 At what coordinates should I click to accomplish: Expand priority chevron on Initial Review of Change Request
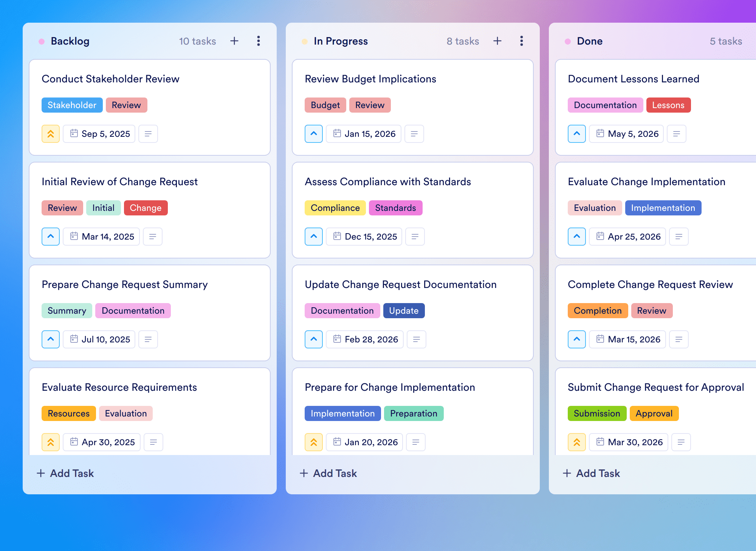click(51, 237)
